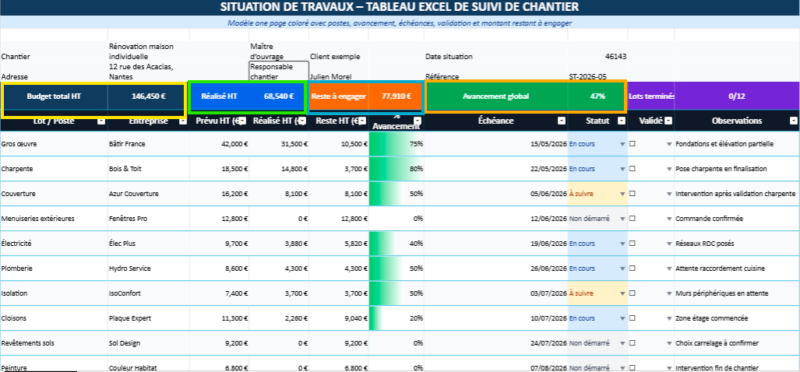The image size is (800, 372).
Task: Select the Azur Couverture company cell
Action: 148,193
